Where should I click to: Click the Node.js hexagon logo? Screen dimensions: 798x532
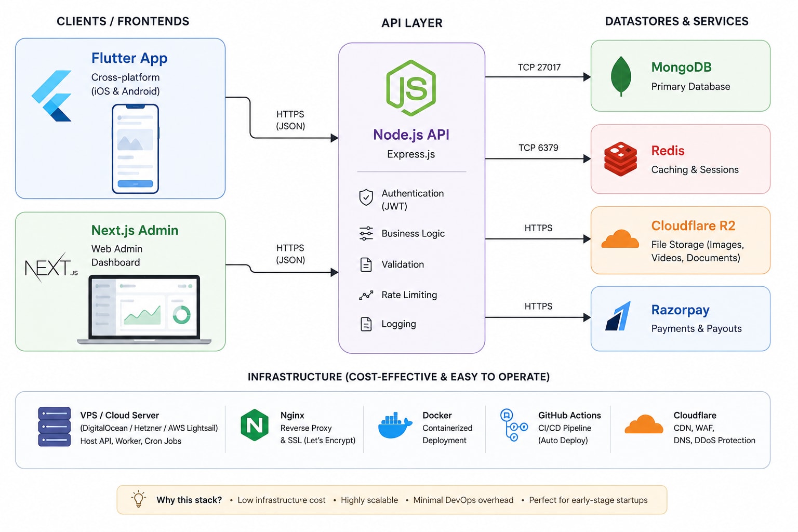click(x=411, y=88)
